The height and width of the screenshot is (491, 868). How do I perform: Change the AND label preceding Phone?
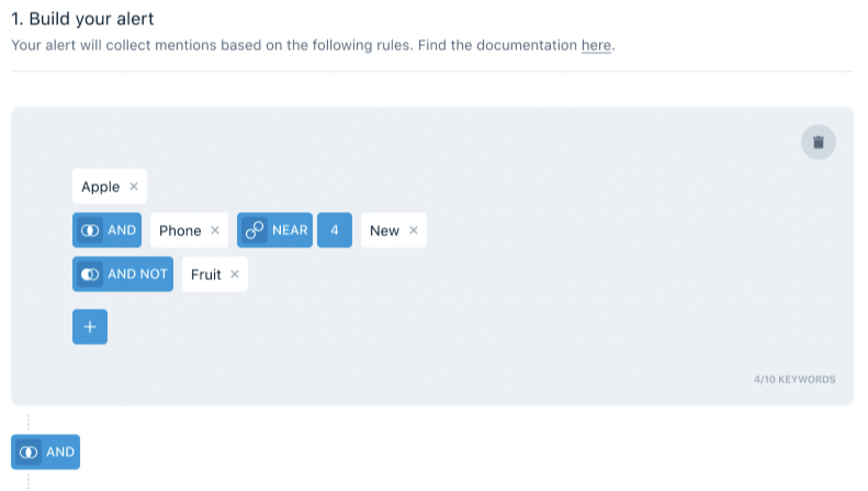[x=122, y=230]
